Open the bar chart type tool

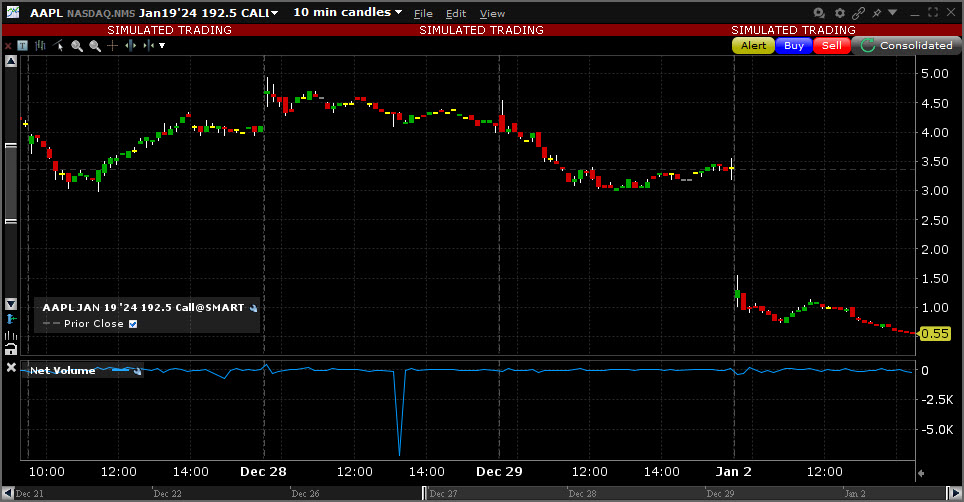coord(41,45)
